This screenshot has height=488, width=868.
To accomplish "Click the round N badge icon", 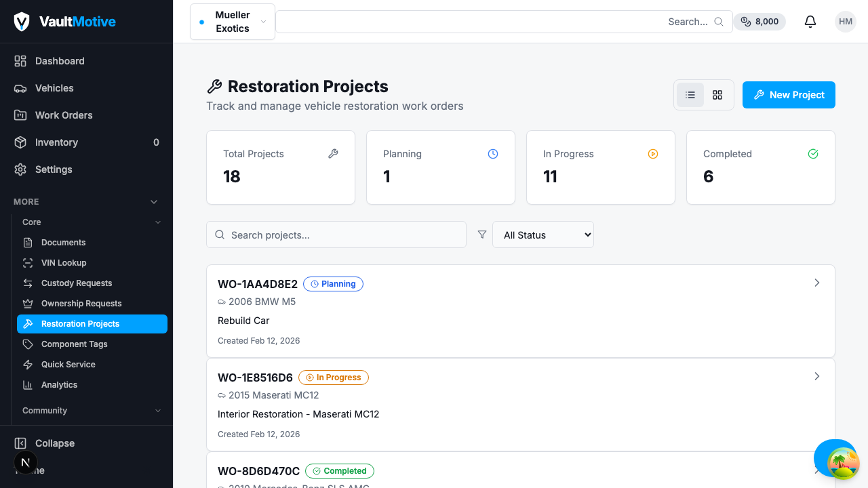I will 26,463.
